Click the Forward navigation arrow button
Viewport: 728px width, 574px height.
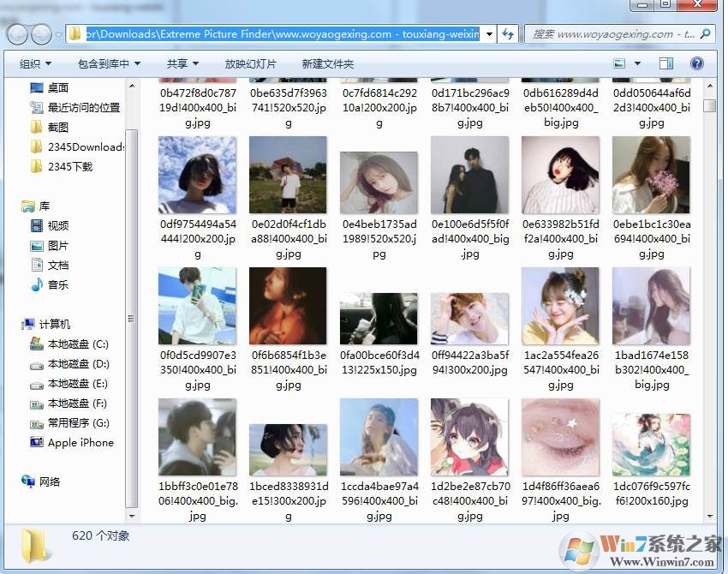point(41,34)
